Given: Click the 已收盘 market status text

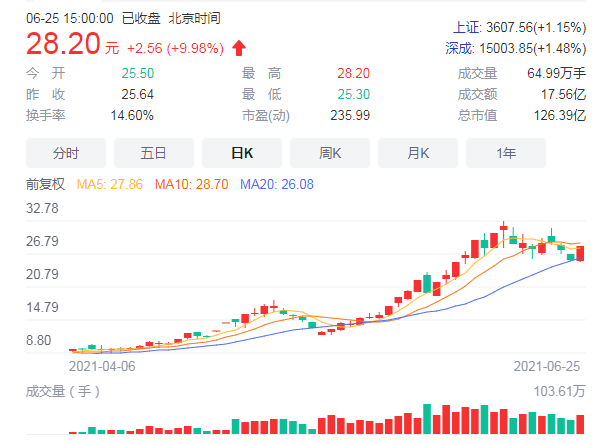Looking at the screenshot, I should tap(141, 18).
